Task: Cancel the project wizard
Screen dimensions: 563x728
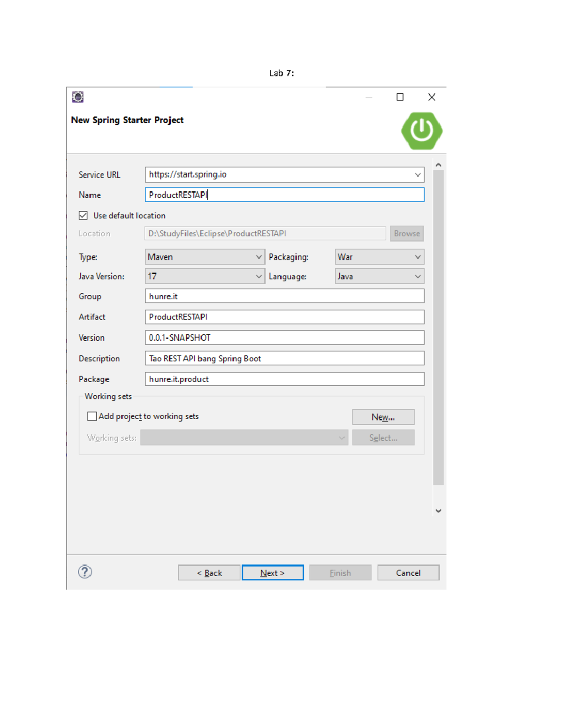Action: tap(408, 573)
